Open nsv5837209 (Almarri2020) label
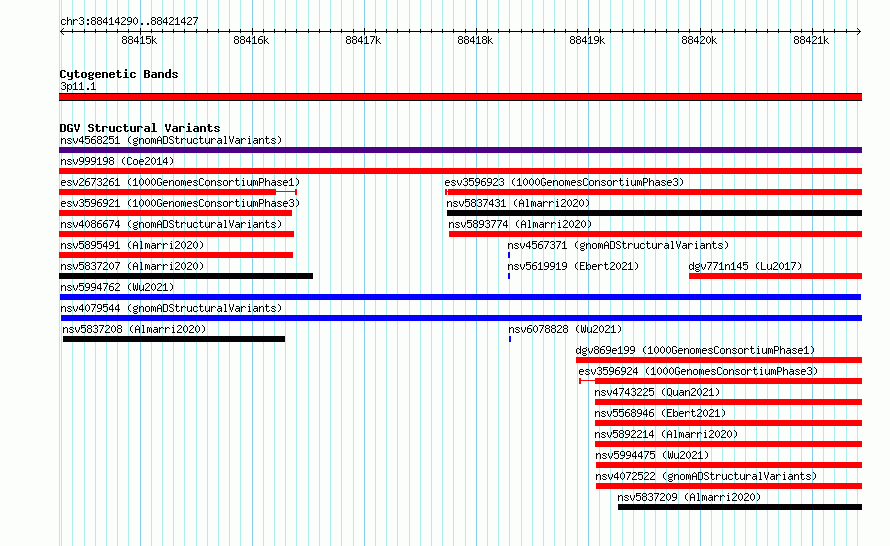This screenshot has width=890, height=546. [689, 497]
